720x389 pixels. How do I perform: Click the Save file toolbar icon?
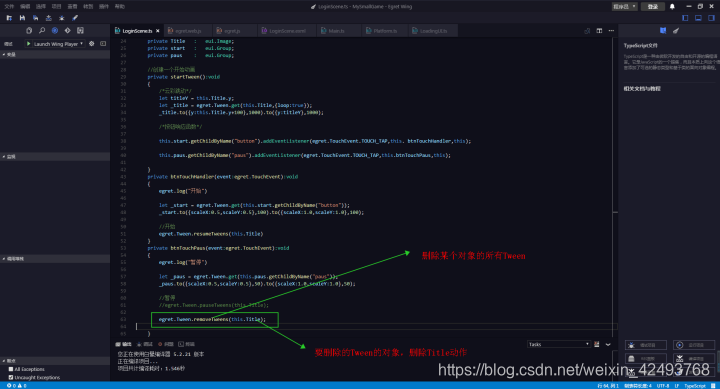pyautogui.click(x=22, y=18)
